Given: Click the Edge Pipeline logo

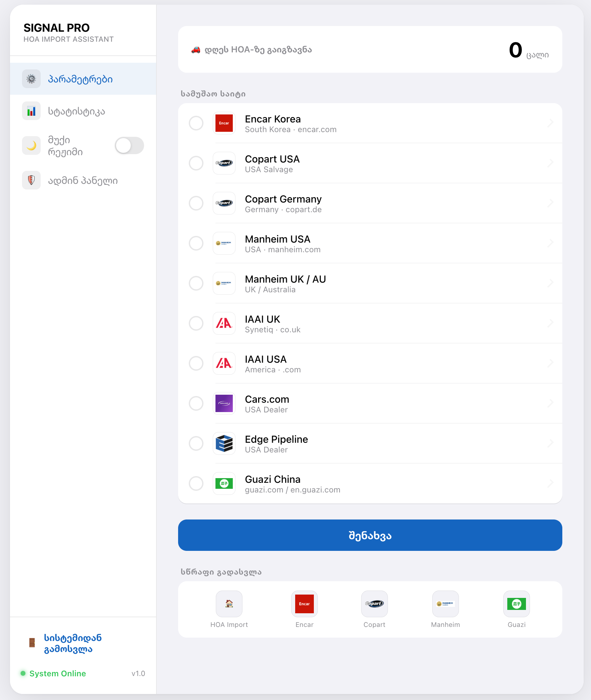Looking at the screenshot, I should 224,443.
